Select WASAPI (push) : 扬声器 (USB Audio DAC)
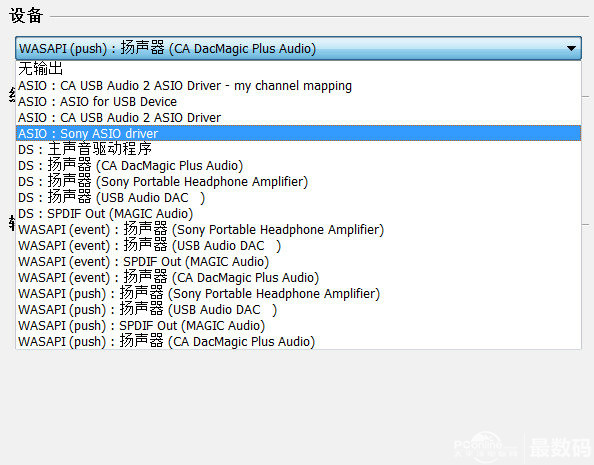 (x=299, y=310)
